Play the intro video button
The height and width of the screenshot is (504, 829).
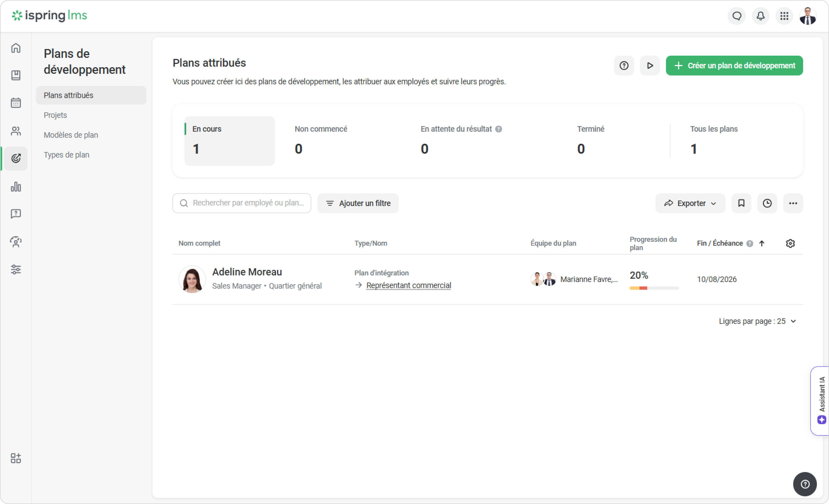point(650,65)
